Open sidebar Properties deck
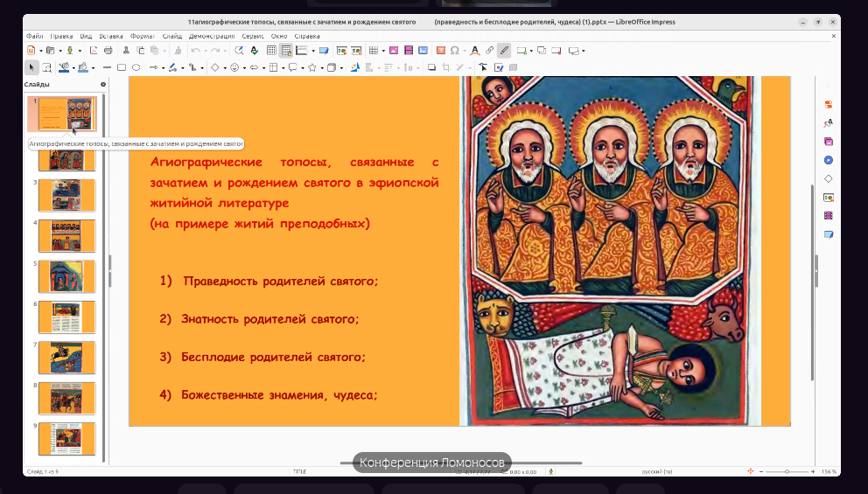This screenshot has height=494, width=868. 828,105
